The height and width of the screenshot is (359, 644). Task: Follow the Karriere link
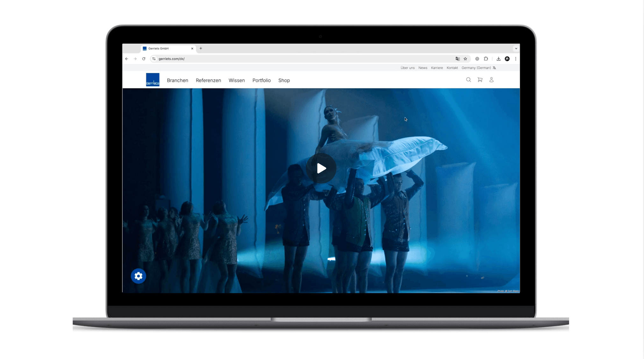(x=437, y=68)
